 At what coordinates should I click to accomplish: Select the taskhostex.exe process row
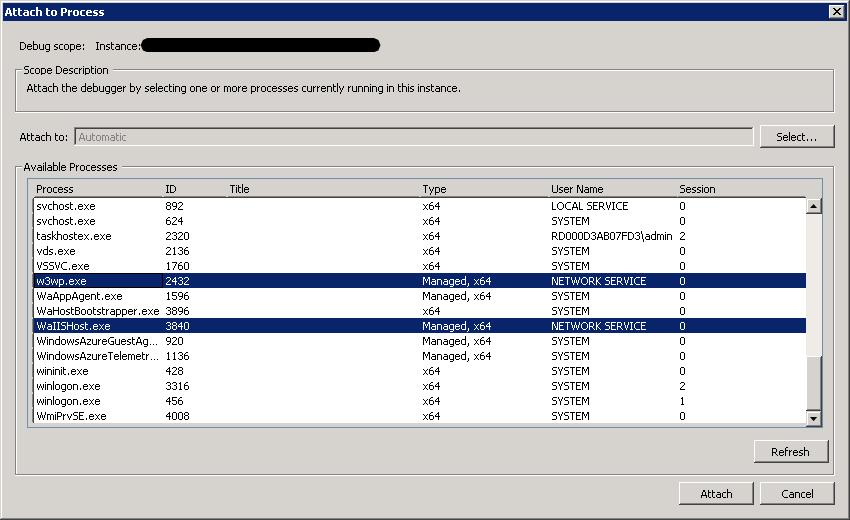[x=420, y=236]
